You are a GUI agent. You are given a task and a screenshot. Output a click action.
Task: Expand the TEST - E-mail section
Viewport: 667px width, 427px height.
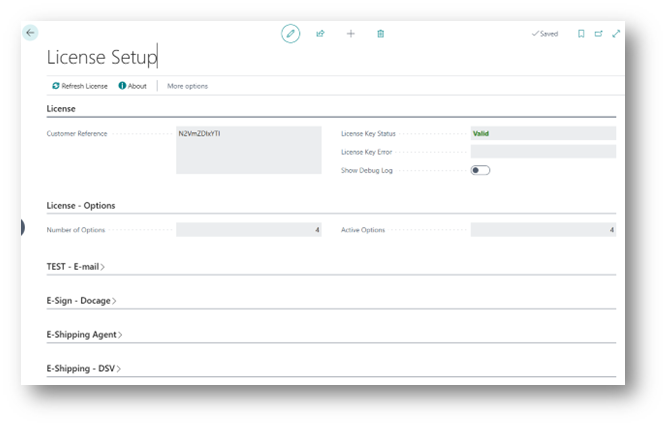(x=76, y=267)
